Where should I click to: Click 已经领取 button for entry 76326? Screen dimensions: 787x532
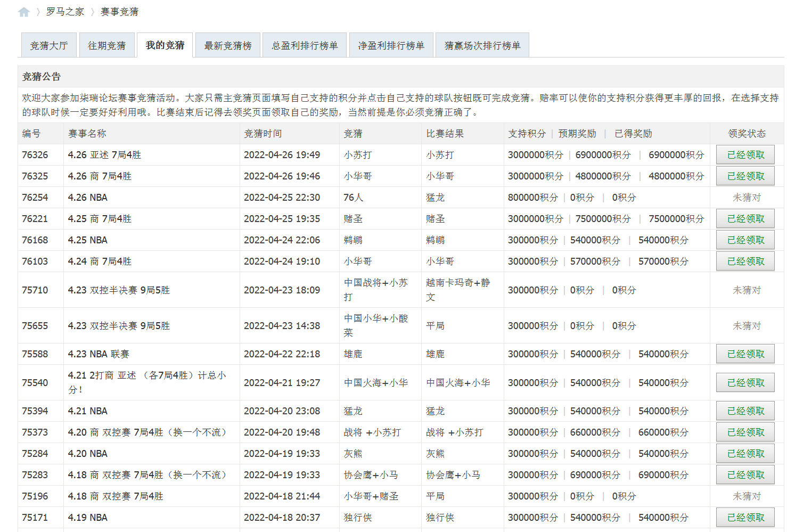coord(745,155)
